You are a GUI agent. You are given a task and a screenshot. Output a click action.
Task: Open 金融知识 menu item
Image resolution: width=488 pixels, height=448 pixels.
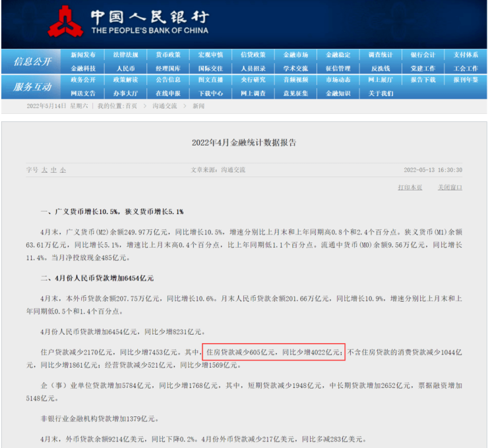(x=338, y=94)
